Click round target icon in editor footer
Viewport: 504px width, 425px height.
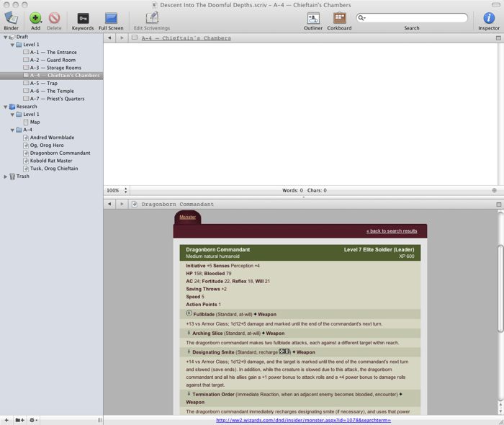pyautogui.click(x=495, y=190)
